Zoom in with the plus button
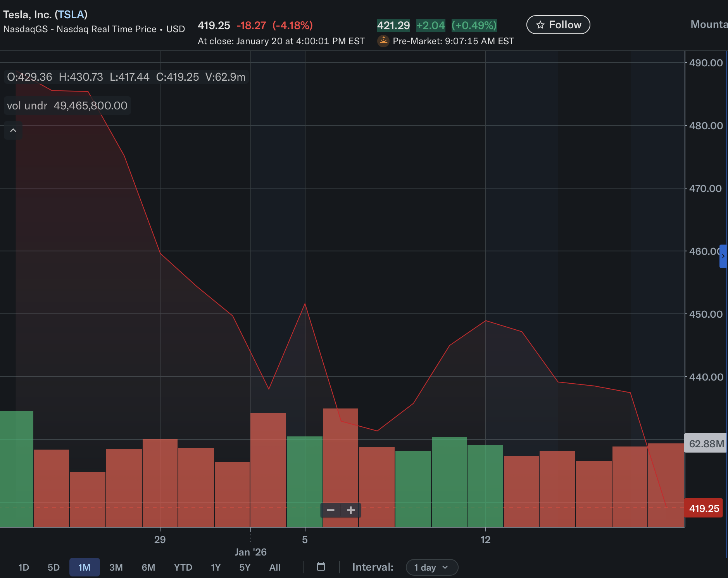 pyautogui.click(x=351, y=510)
